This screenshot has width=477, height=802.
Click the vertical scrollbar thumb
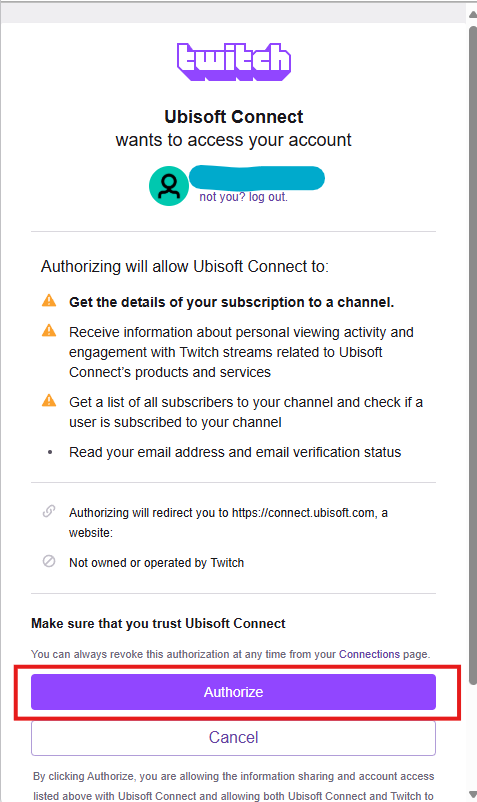[473, 355]
